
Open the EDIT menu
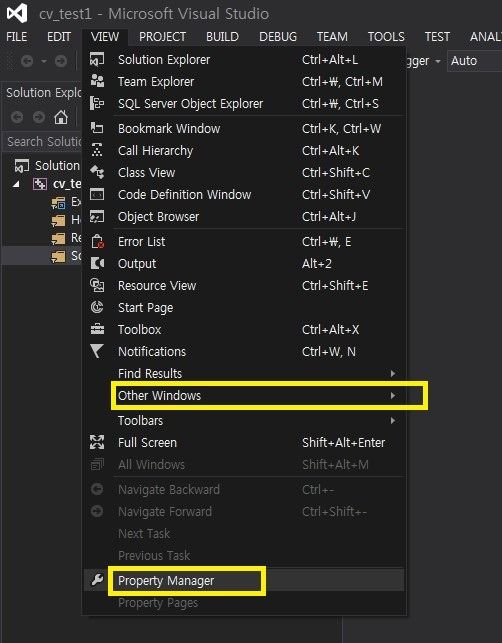coord(59,37)
